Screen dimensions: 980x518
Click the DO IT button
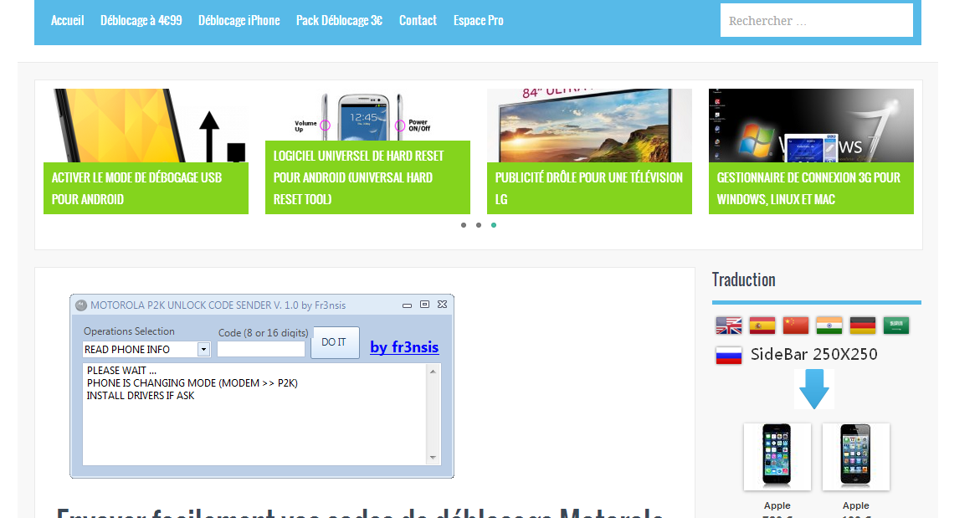point(335,342)
